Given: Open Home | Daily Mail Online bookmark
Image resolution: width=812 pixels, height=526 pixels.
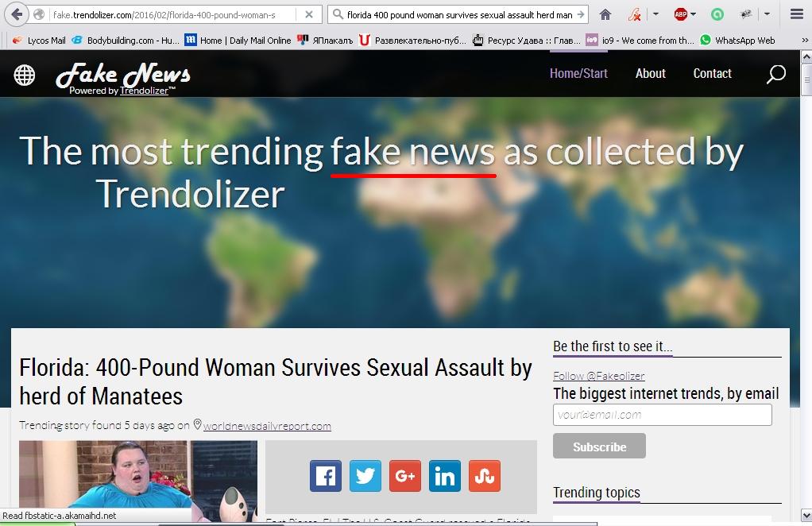Looking at the screenshot, I should (x=238, y=41).
